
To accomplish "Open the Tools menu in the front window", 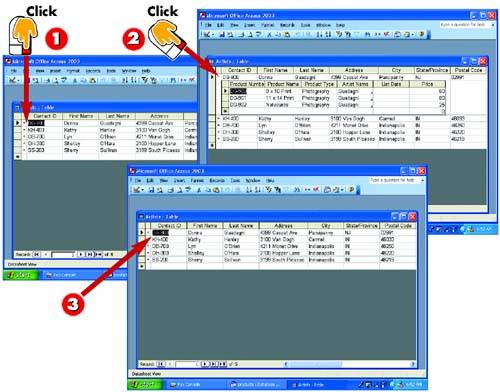I will [235, 180].
